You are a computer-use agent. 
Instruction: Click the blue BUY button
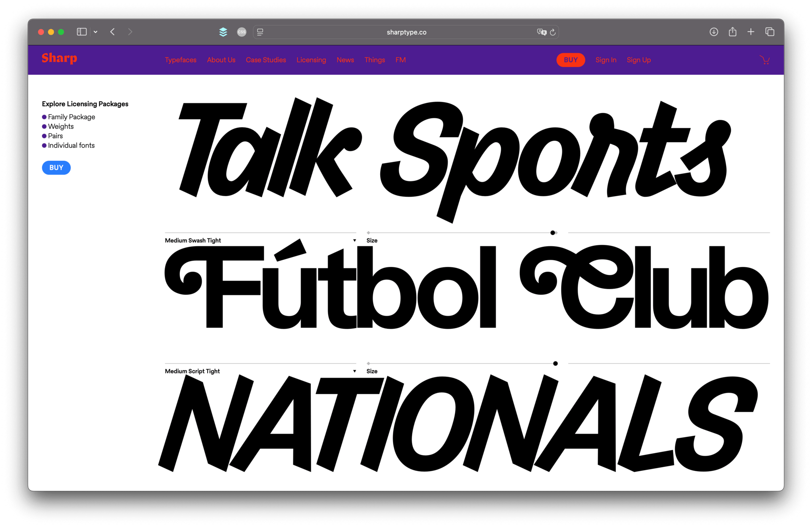[56, 168]
